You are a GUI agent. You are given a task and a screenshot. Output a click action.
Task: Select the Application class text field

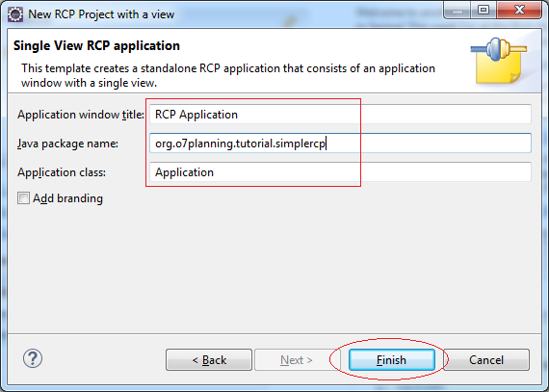[x=340, y=171]
